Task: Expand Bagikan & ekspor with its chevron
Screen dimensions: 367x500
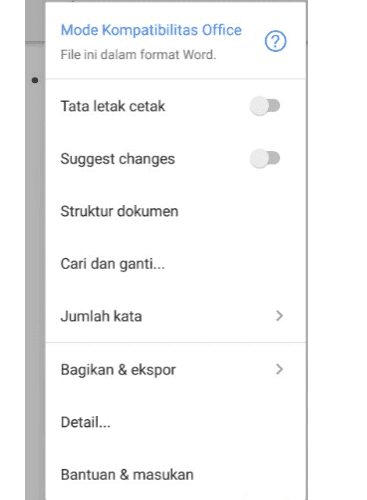Action: [279, 369]
